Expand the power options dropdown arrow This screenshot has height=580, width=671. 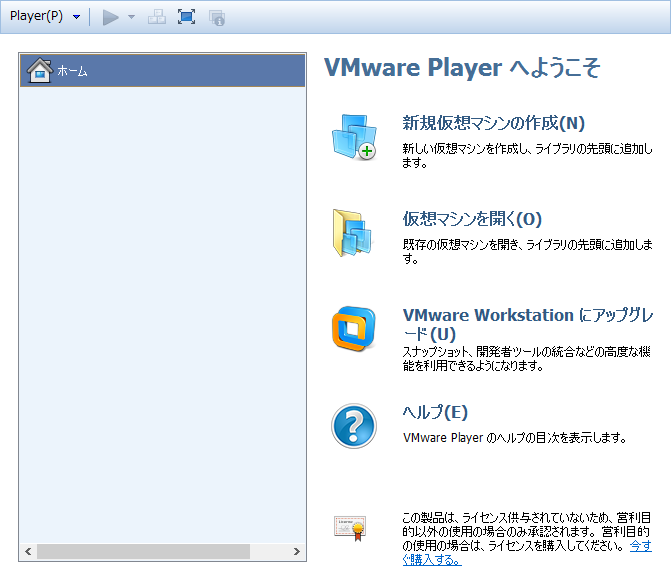131,17
